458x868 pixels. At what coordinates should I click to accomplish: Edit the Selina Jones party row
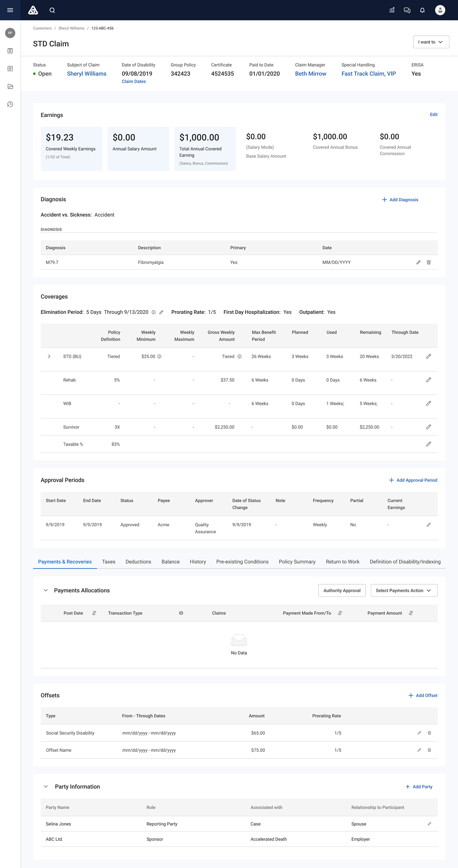429,824
